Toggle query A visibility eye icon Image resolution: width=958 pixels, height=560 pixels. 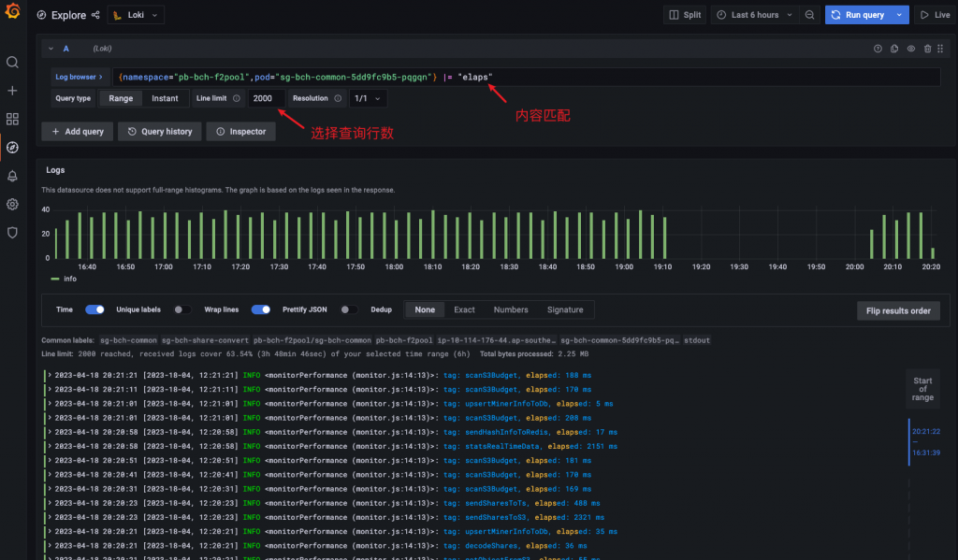point(911,49)
